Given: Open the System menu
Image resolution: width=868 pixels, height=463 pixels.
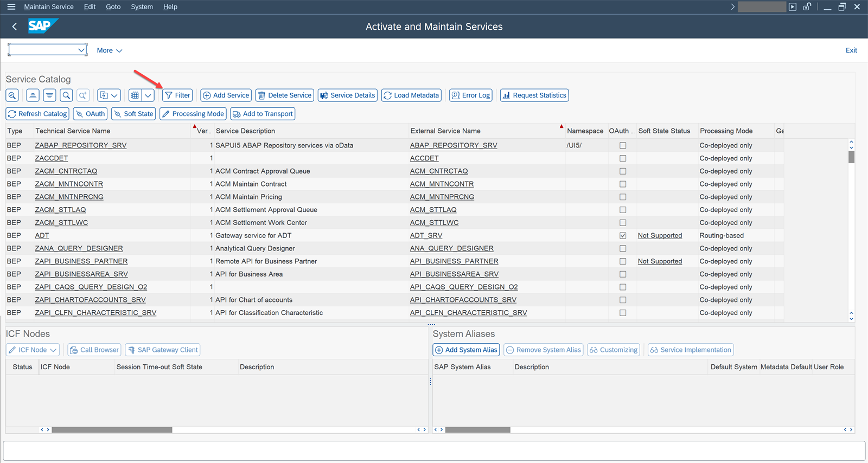Looking at the screenshot, I should tap(142, 7).
